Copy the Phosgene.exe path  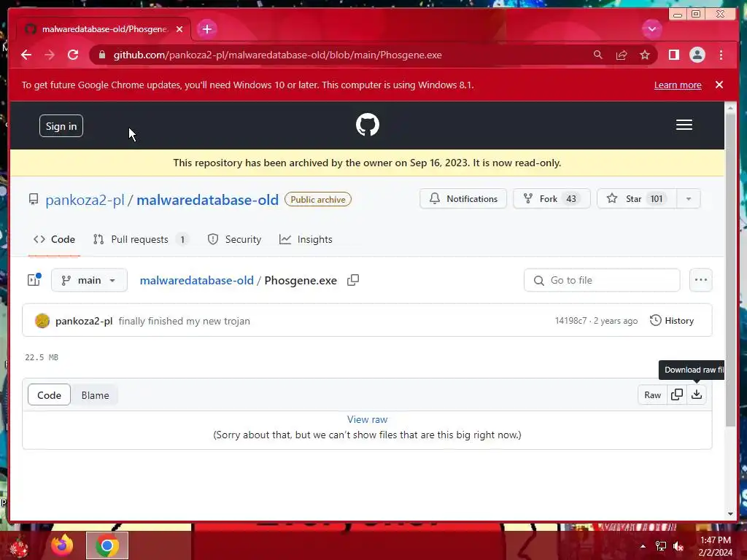(353, 280)
